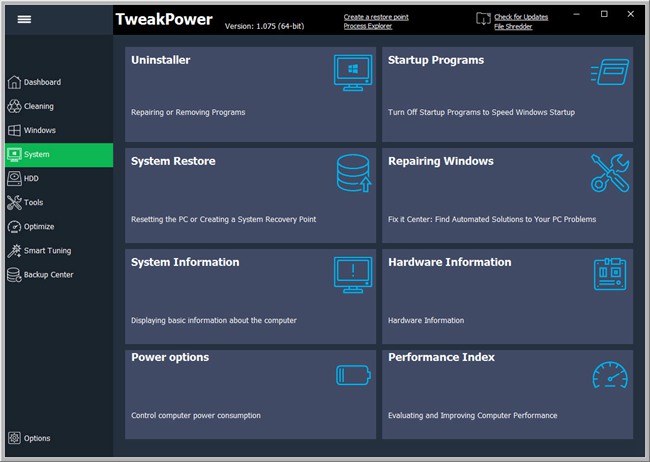This screenshot has height=462, width=650.
Task: Click the TweakPower application title
Action: (164, 19)
